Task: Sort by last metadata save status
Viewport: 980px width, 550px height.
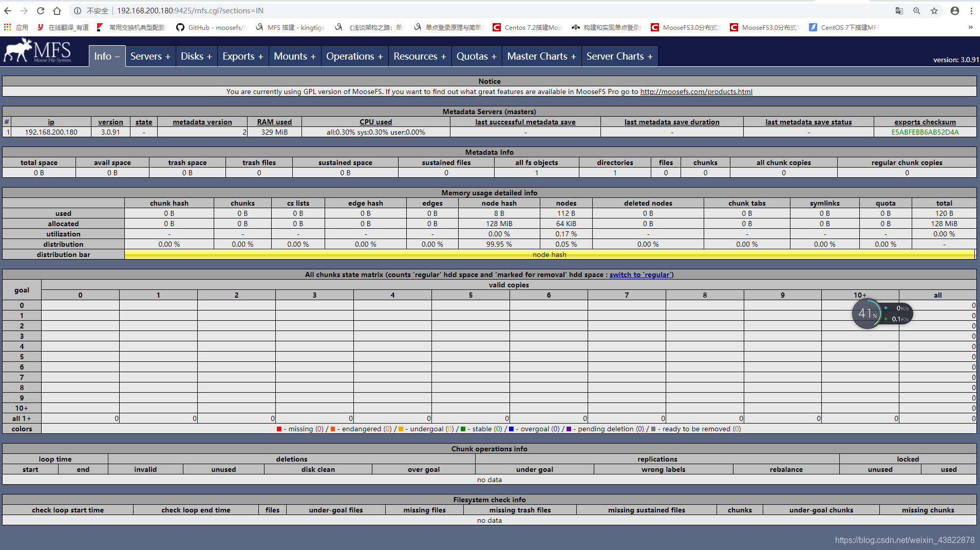Action: (808, 122)
